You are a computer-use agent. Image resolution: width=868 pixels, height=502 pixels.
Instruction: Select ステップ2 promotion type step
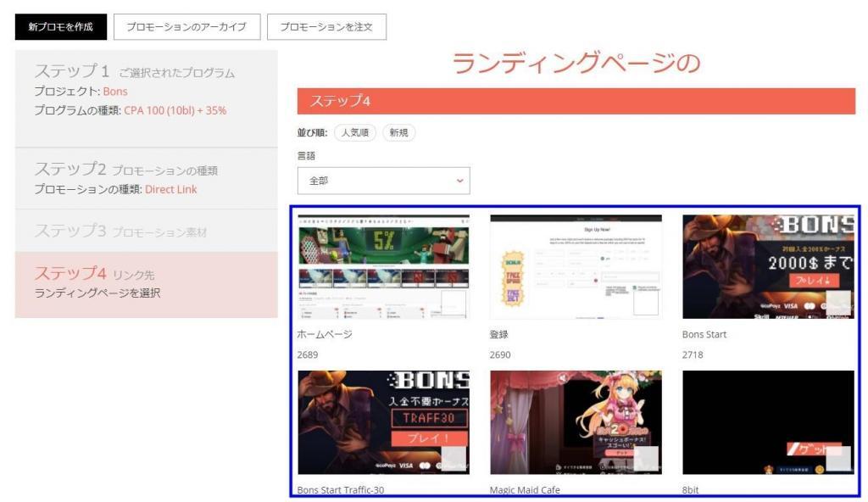(146, 178)
